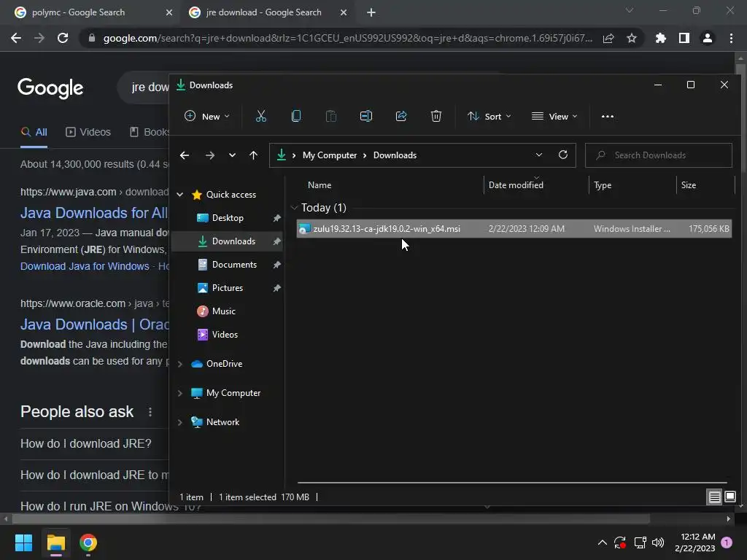Expand How do I download JRE? question
The width and height of the screenshot is (747, 560).
pos(86,444)
